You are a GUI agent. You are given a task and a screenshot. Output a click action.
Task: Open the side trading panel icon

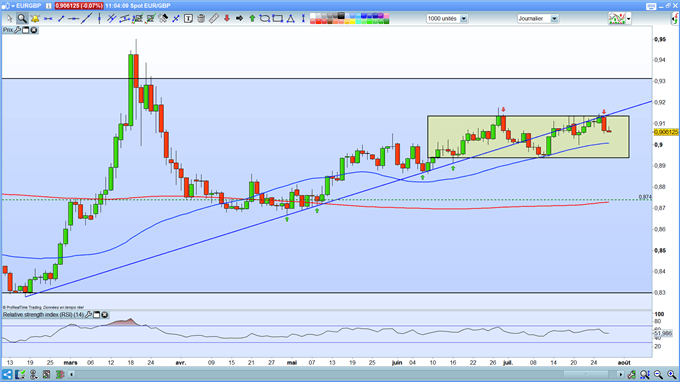pos(675,19)
